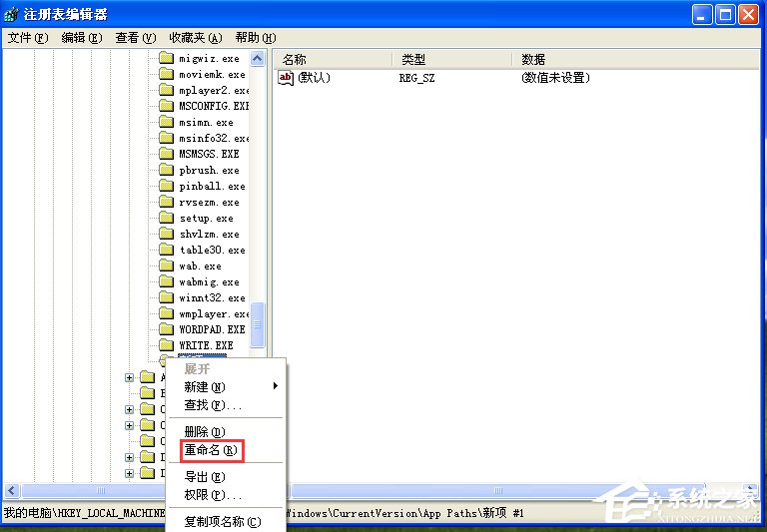This screenshot has width=767, height=532.
Task: Click the table30.exe folder icon
Action: click(x=167, y=250)
